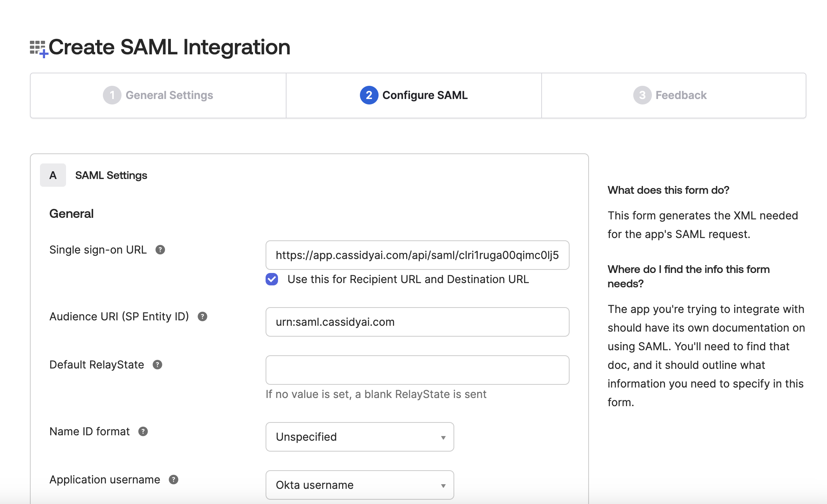Click the section A badge for SAML Settings
Viewport: 827px width, 504px height.
[53, 175]
